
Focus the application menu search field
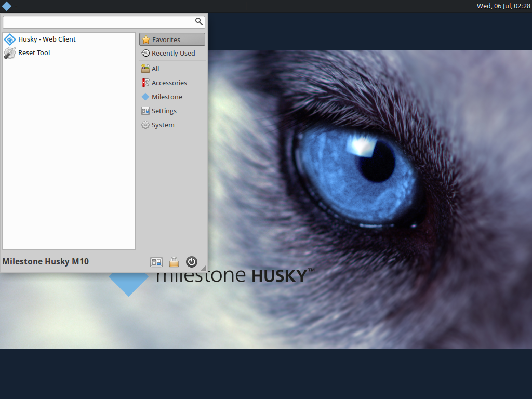(x=104, y=22)
